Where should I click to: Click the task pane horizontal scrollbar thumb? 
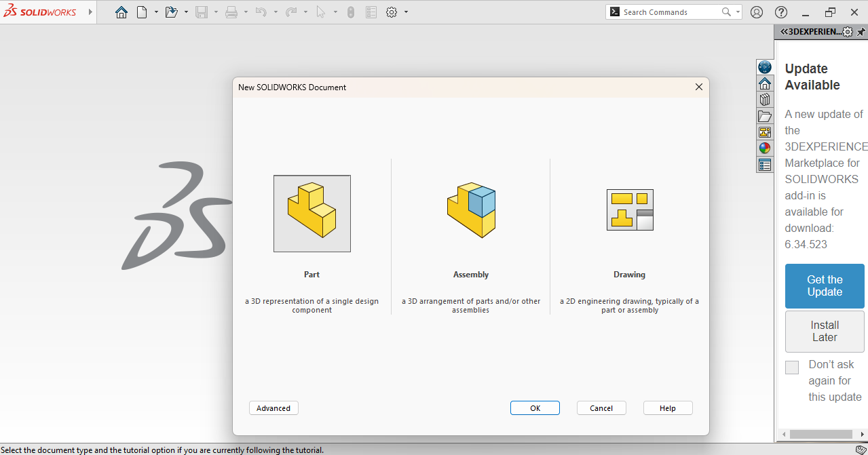[821, 434]
